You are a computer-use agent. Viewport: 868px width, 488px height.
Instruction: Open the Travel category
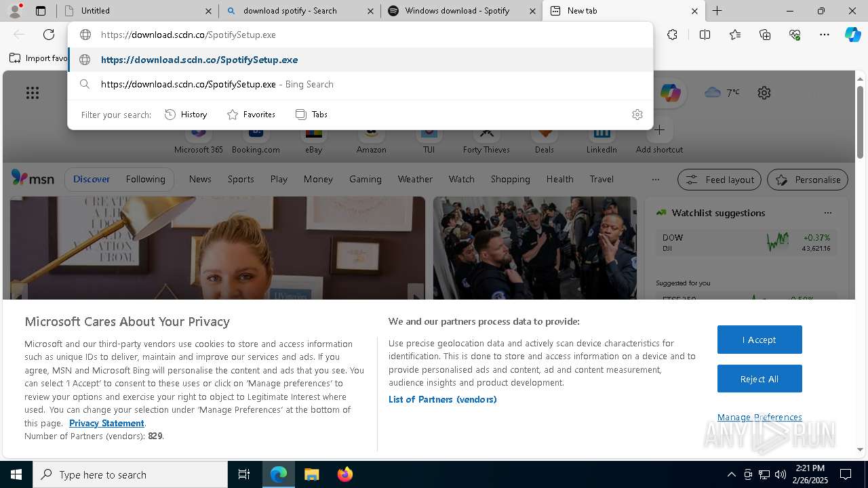coord(601,179)
